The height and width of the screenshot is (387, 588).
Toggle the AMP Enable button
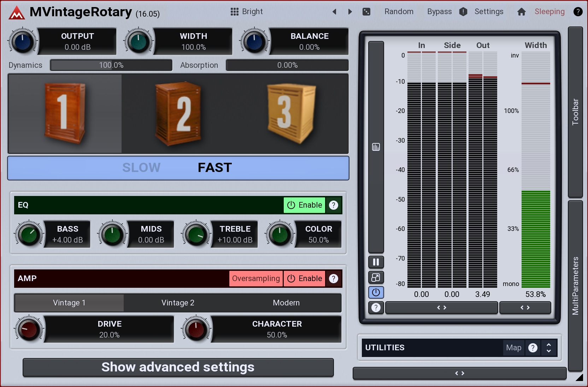(304, 279)
